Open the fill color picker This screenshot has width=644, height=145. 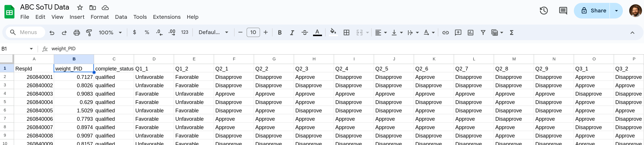[x=333, y=33]
